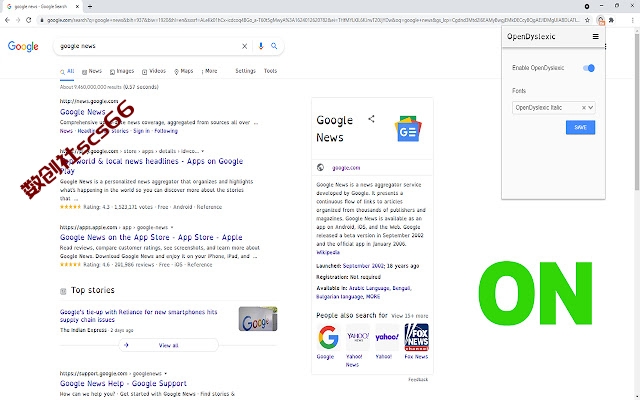Reload the page with the refresh icon

point(29,20)
